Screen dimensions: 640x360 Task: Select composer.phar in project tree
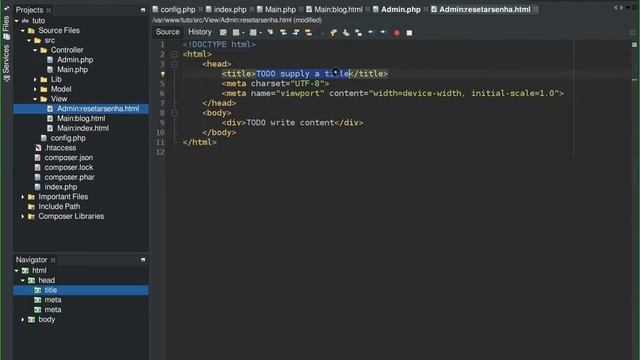pos(69,177)
